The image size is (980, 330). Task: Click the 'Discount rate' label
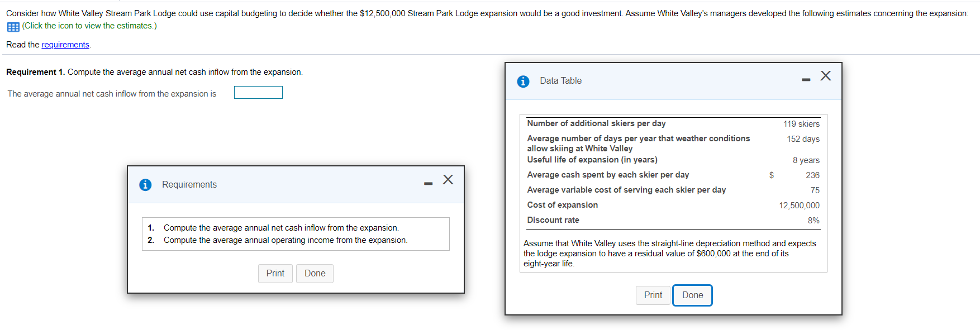pyautogui.click(x=553, y=220)
